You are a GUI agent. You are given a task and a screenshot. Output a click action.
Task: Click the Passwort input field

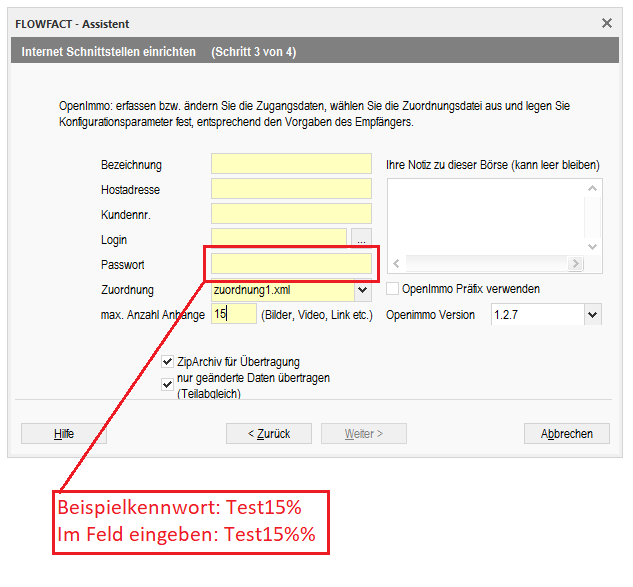pos(291,265)
